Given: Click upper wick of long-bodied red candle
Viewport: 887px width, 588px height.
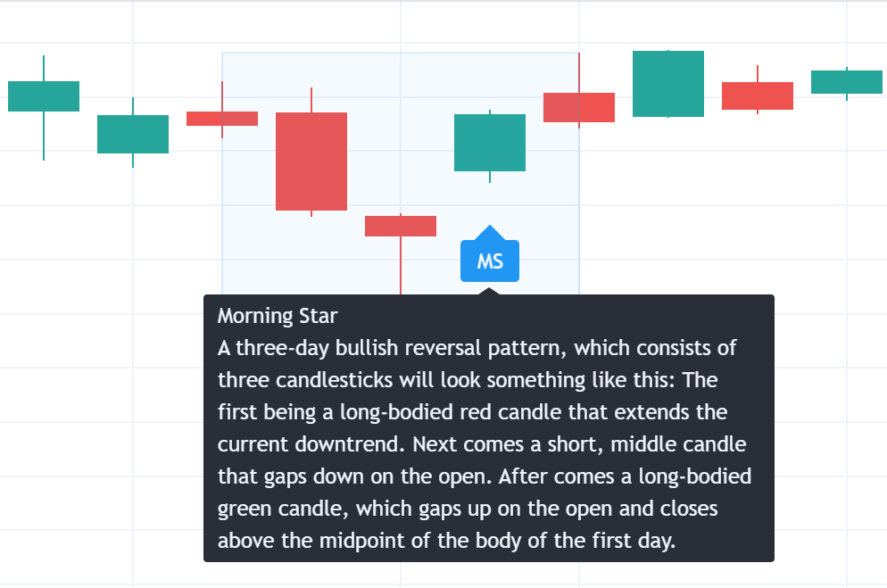Looking at the screenshot, I should (311, 100).
